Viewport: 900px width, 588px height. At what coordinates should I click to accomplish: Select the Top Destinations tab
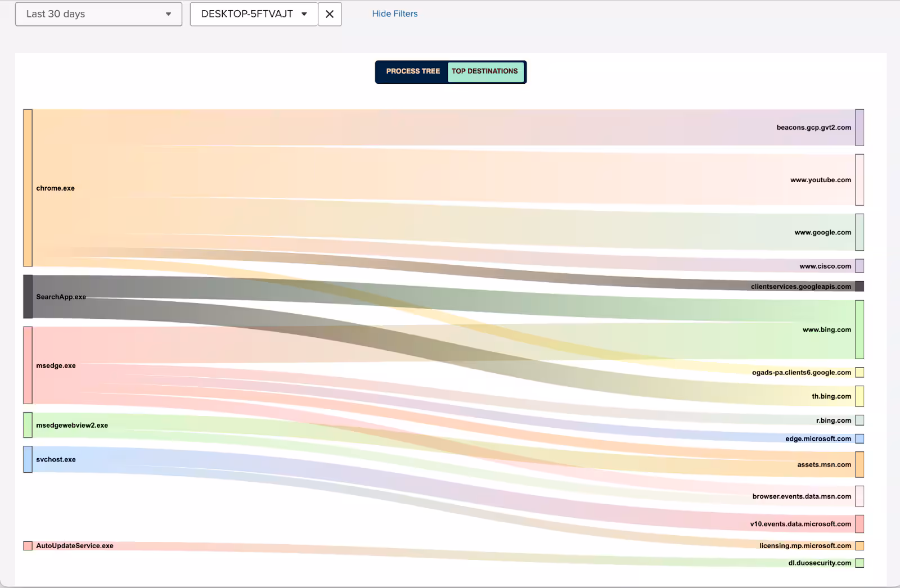point(485,71)
